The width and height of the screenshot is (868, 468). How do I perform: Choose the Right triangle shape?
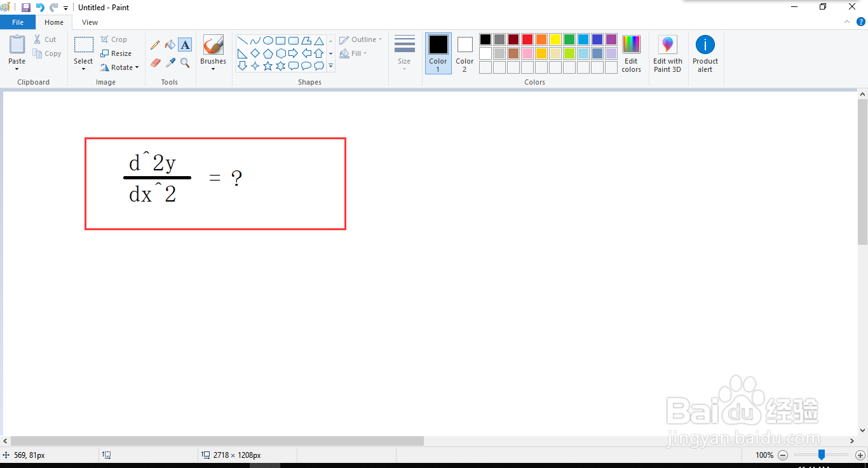(x=242, y=53)
